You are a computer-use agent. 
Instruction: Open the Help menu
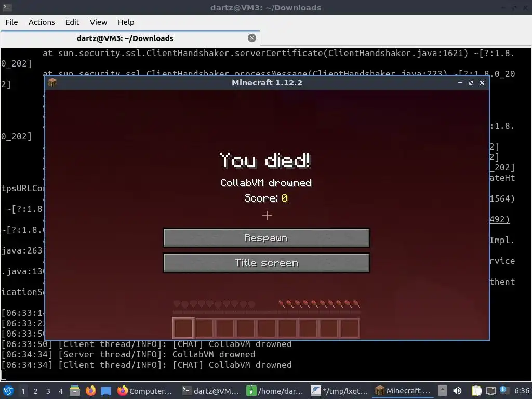126,22
